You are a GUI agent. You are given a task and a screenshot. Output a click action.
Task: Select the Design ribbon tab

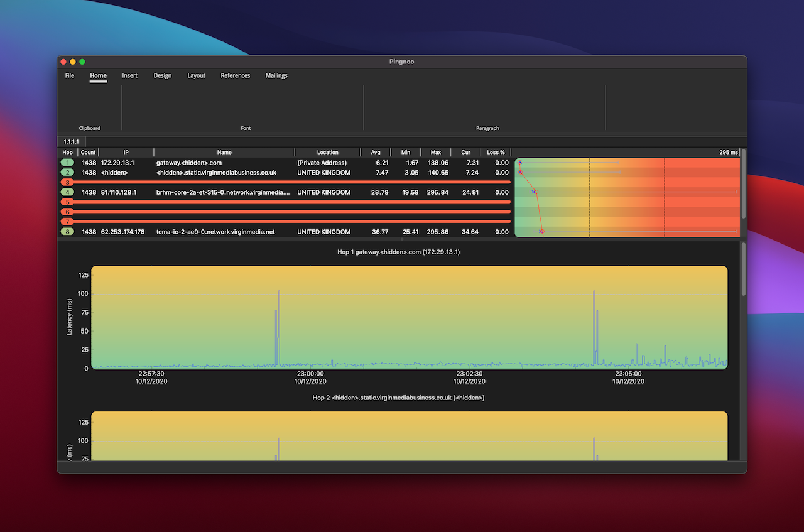pos(163,75)
